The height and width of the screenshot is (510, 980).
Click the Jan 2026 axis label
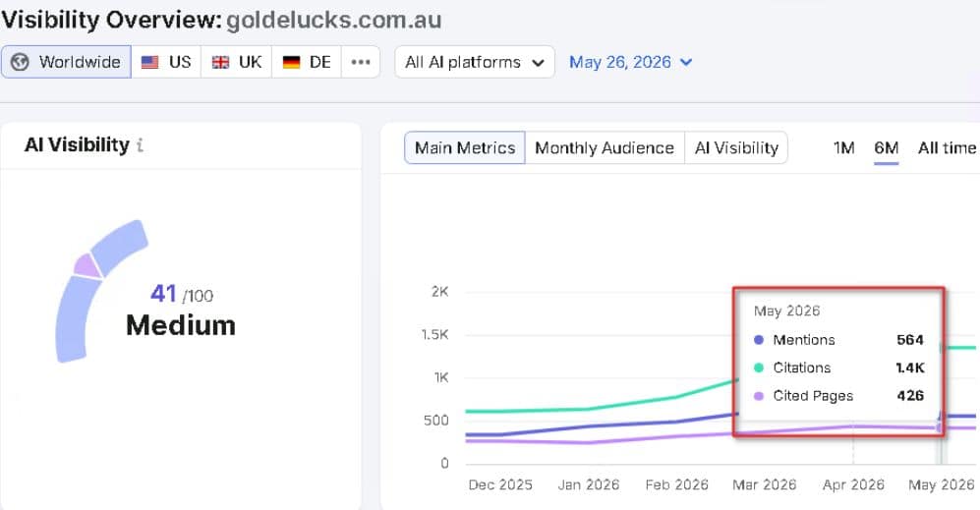point(588,485)
